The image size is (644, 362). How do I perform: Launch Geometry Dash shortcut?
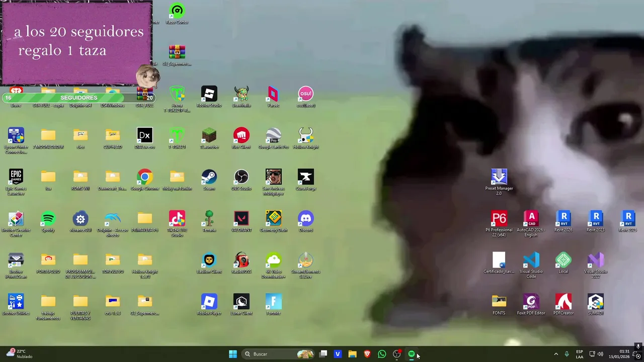click(274, 222)
